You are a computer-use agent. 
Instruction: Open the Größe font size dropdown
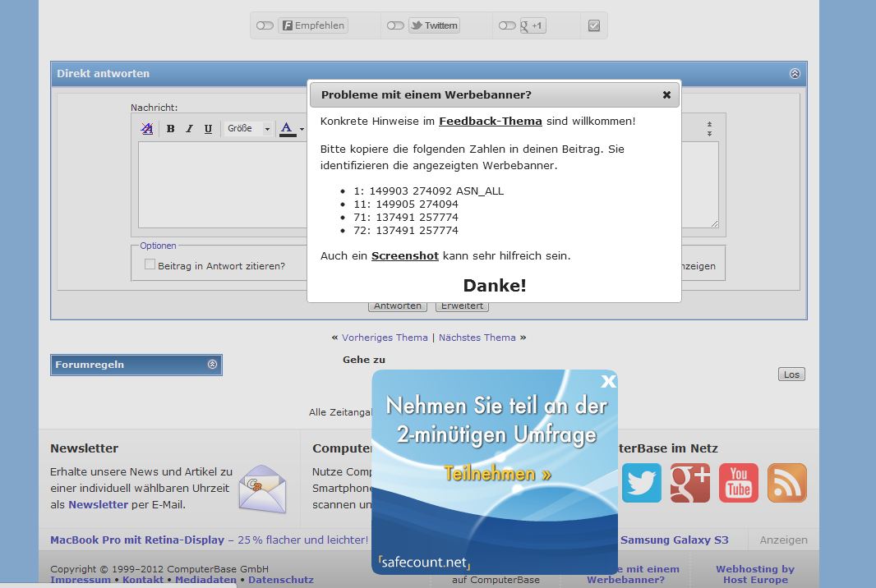249,128
